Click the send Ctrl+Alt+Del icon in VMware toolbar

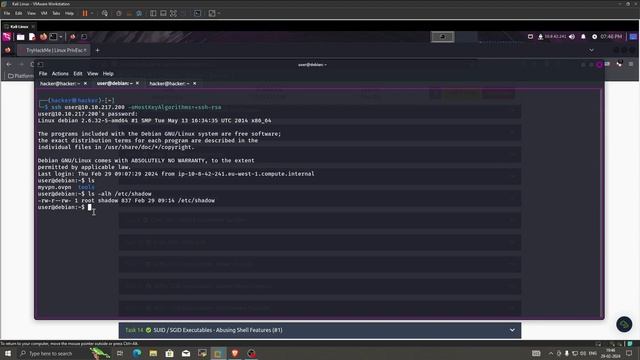coord(105,13)
